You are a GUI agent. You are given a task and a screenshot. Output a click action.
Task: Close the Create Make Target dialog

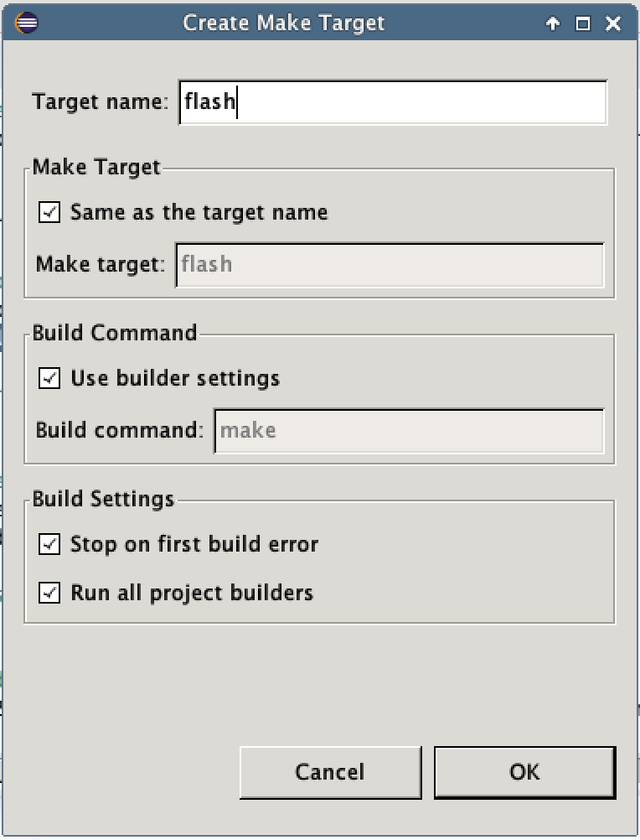(x=613, y=23)
